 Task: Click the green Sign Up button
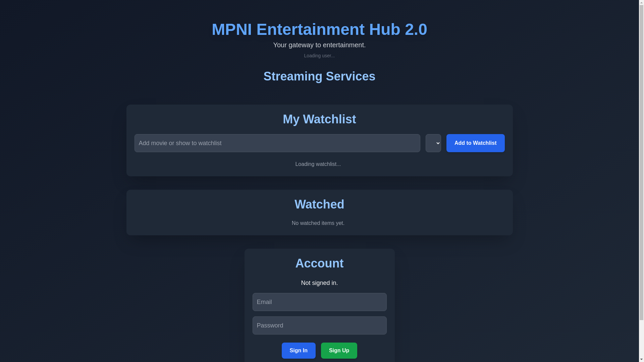(x=339, y=351)
